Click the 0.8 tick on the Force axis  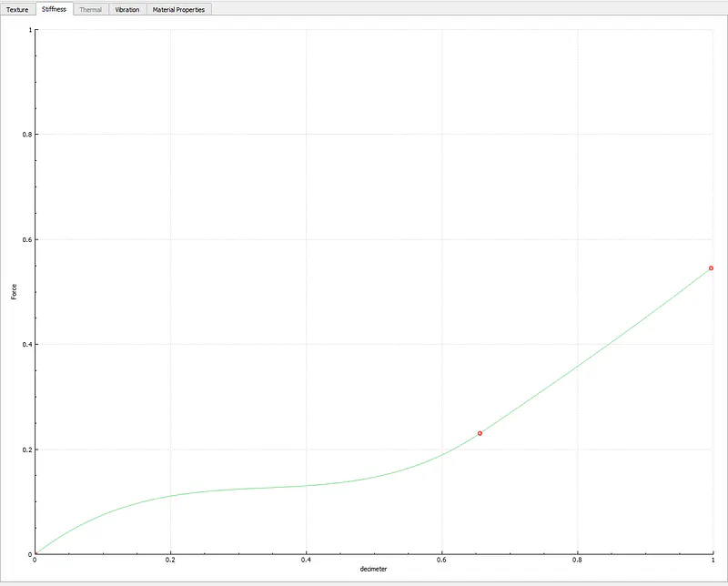[x=27, y=135]
